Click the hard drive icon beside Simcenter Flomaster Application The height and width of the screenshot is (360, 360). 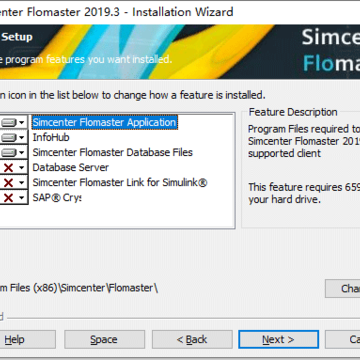pos(9,123)
